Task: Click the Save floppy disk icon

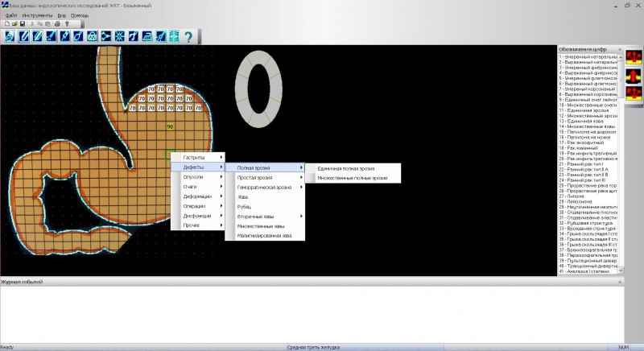Action: coord(23,24)
